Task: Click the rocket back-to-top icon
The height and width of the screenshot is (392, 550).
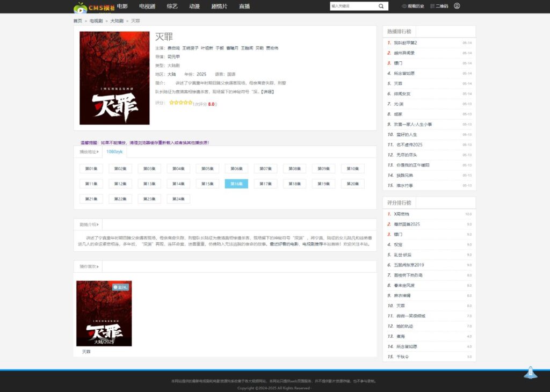Action: [530, 372]
